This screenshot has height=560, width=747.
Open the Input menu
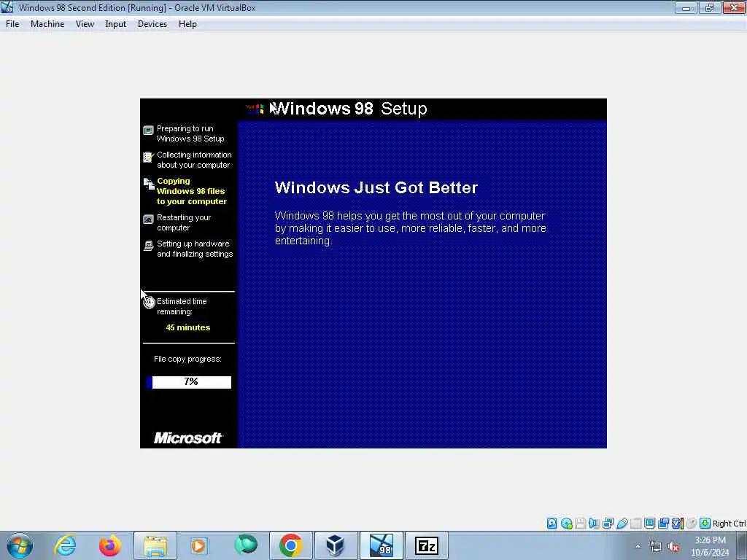(115, 24)
